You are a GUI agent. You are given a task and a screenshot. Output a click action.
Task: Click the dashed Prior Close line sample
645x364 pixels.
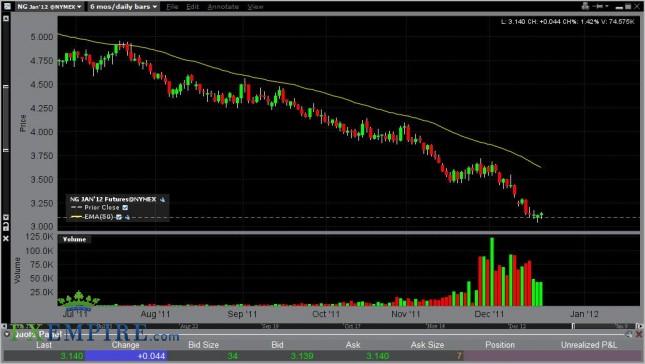(x=77, y=208)
